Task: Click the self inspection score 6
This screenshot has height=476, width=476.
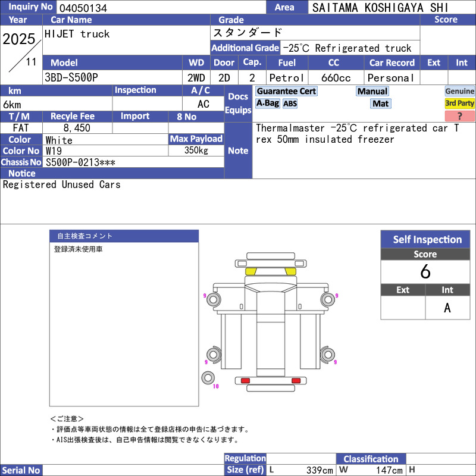Action: click(425, 272)
